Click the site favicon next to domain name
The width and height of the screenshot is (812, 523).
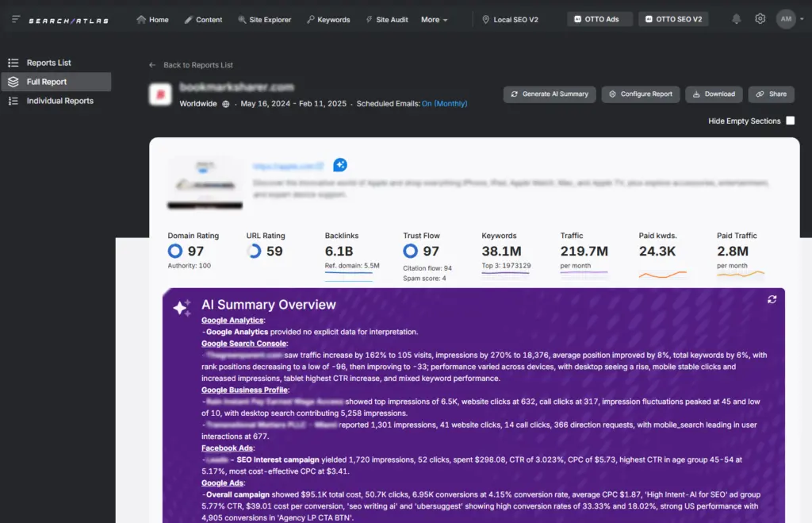click(x=160, y=94)
